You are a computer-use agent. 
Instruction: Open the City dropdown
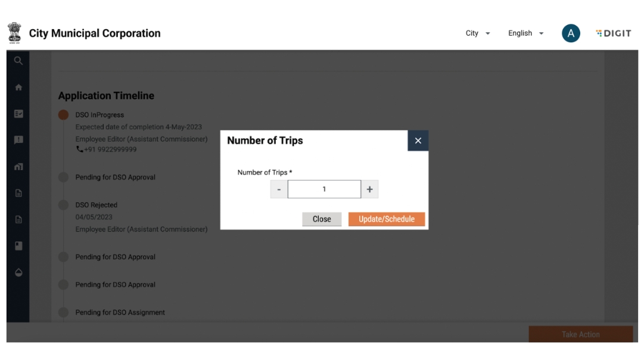click(x=478, y=33)
